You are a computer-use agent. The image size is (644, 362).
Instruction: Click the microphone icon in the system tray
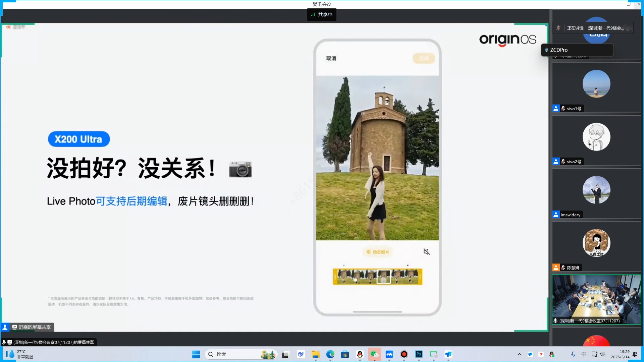pos(573,354)
